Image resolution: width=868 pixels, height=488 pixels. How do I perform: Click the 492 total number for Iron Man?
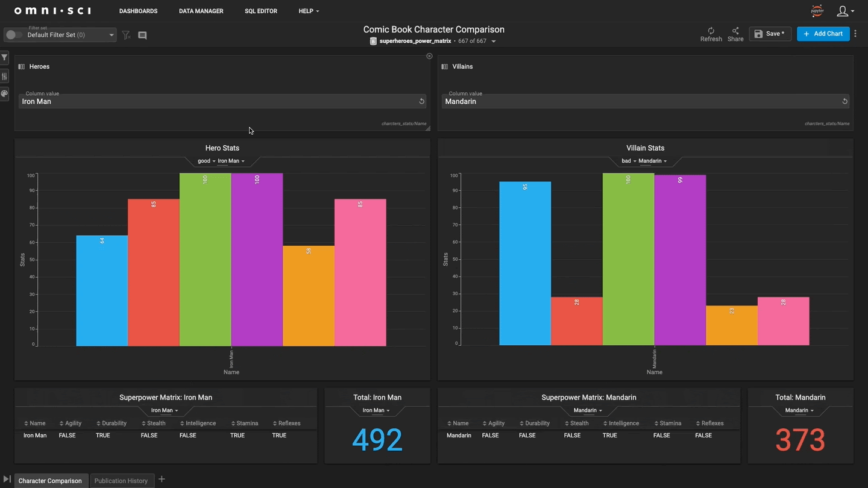[x=377, y=440]
